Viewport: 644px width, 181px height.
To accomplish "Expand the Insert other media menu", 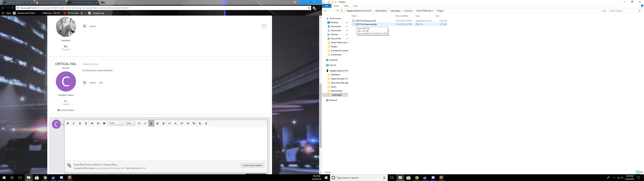I will tap(253, 165).
